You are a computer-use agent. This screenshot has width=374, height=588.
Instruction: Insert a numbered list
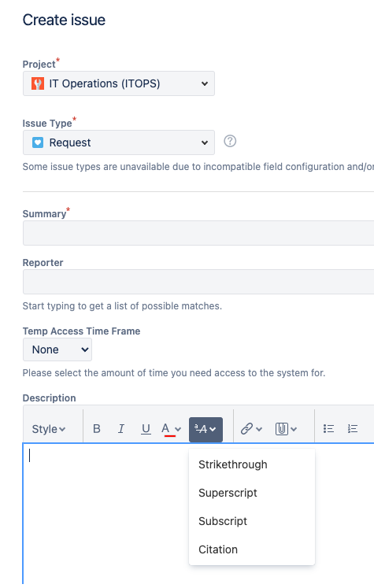(353, 429)
